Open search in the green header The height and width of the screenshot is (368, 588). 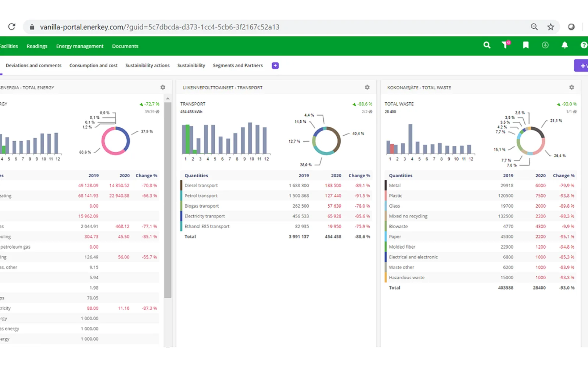[x=487, y=45]
